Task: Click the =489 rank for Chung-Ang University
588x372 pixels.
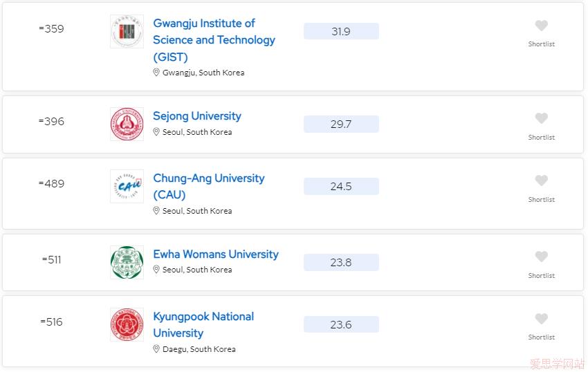Action: point(51,183)
